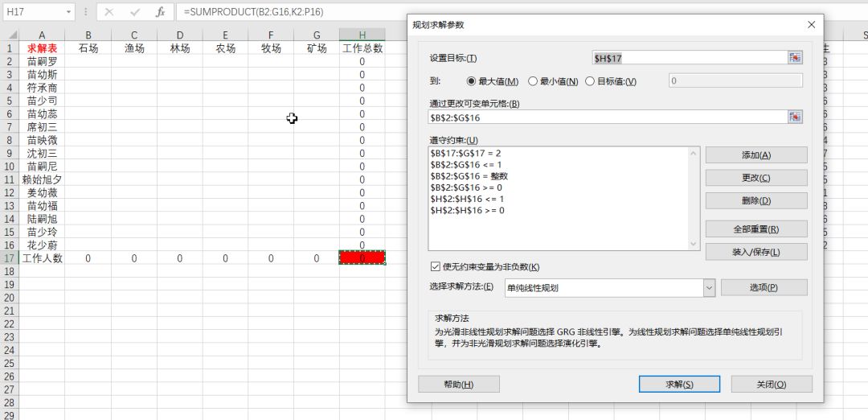
Task: Click the 牧场 header cell
Action: [271, 48]
